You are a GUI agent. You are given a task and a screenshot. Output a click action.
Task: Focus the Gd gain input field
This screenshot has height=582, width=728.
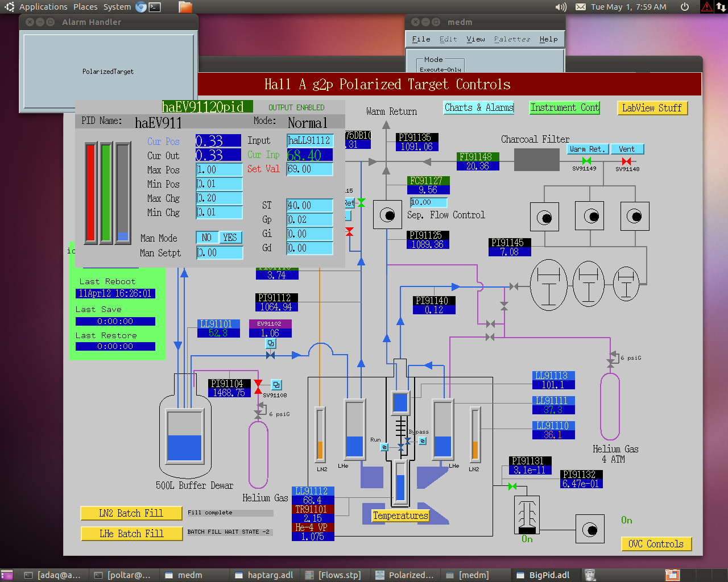click(309, 248)
